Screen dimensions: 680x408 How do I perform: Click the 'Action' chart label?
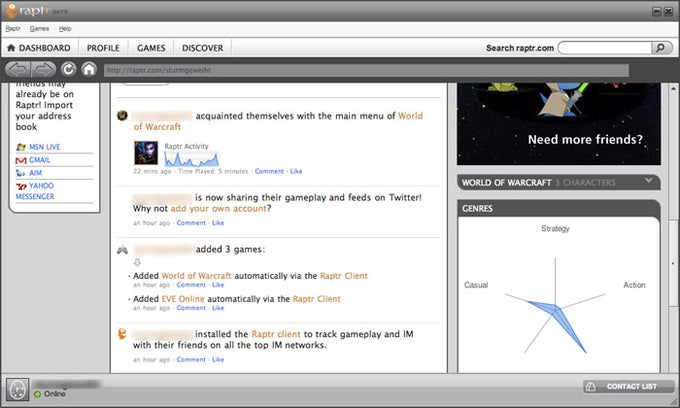(634, 285)
